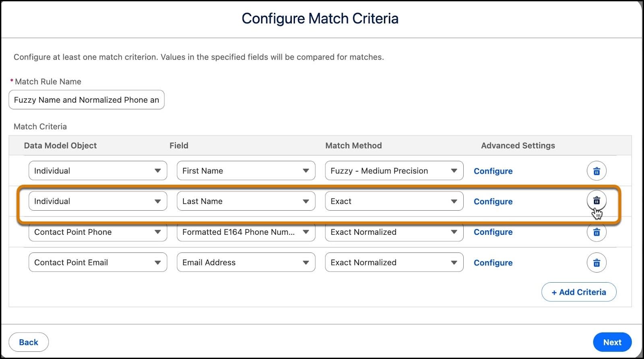Trash the Email Address criterion row
Viewport: 644px width, 359px height.
tap(597, 263)
